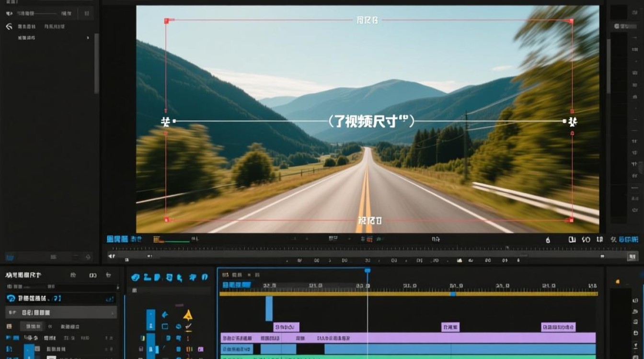Open the highlighted gray dropdown row in lower-left panel

(61, 313)
